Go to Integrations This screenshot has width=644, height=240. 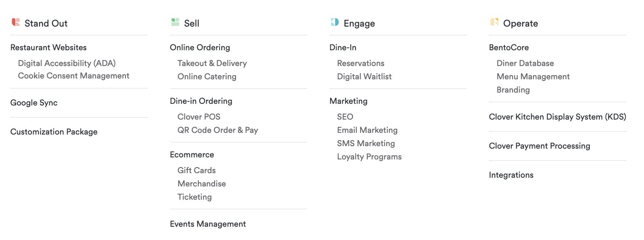[511, 175]
